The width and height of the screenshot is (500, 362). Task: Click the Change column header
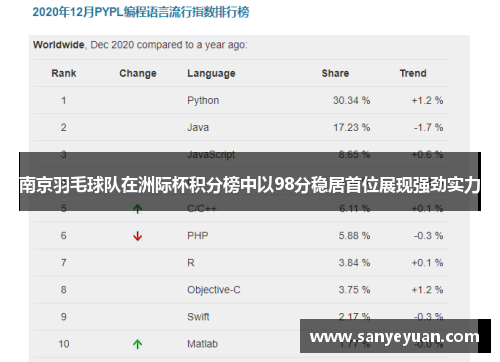pos(138,73)
